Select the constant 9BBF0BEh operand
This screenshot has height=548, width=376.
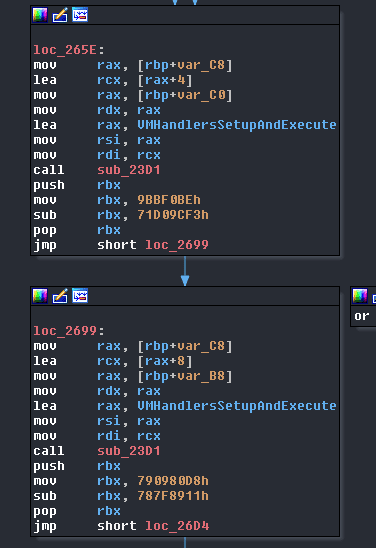[169, 200]
